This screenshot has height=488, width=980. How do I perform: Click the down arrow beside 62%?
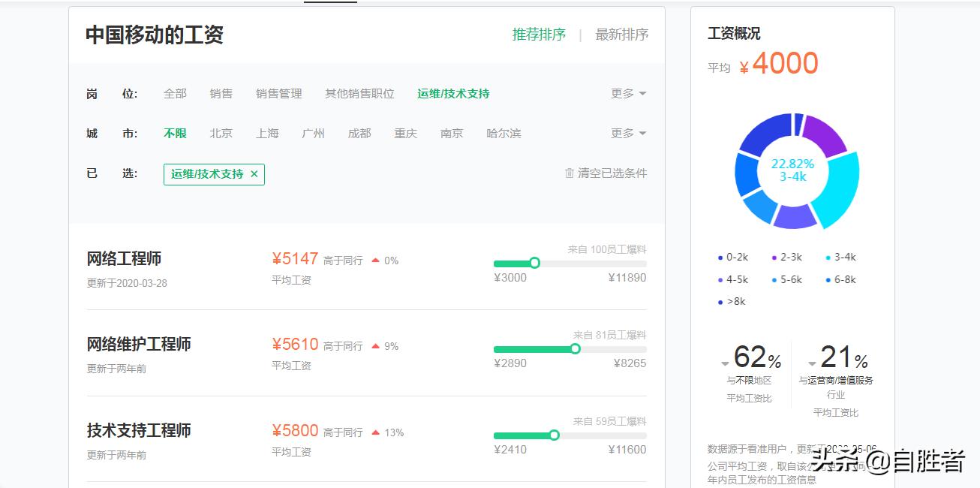click(x=725, y=365)
